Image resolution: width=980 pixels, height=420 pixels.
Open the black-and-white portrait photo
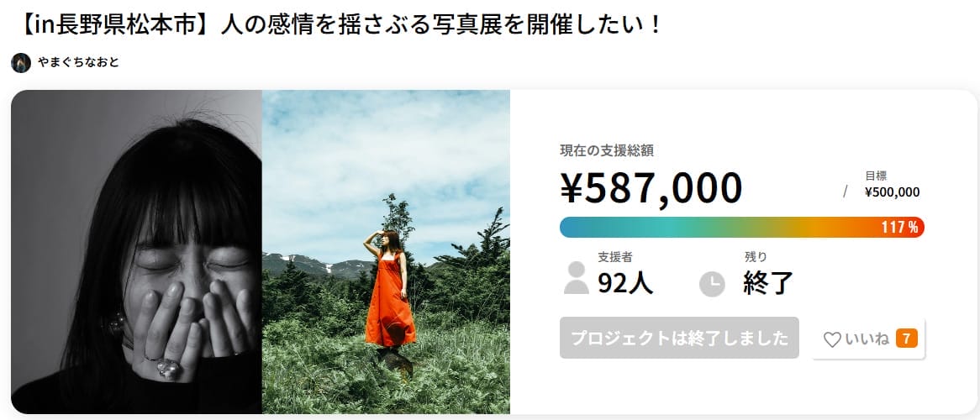coord(136,252)
